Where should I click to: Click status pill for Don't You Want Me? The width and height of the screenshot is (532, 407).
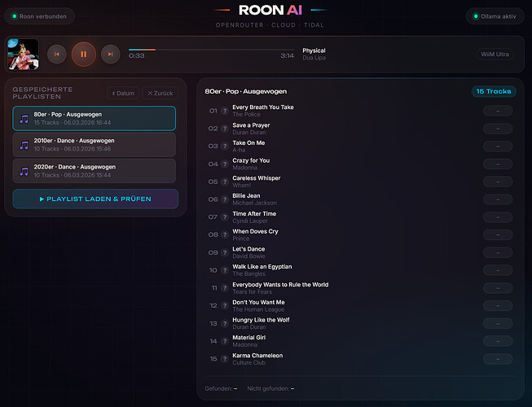click(498, 306)
